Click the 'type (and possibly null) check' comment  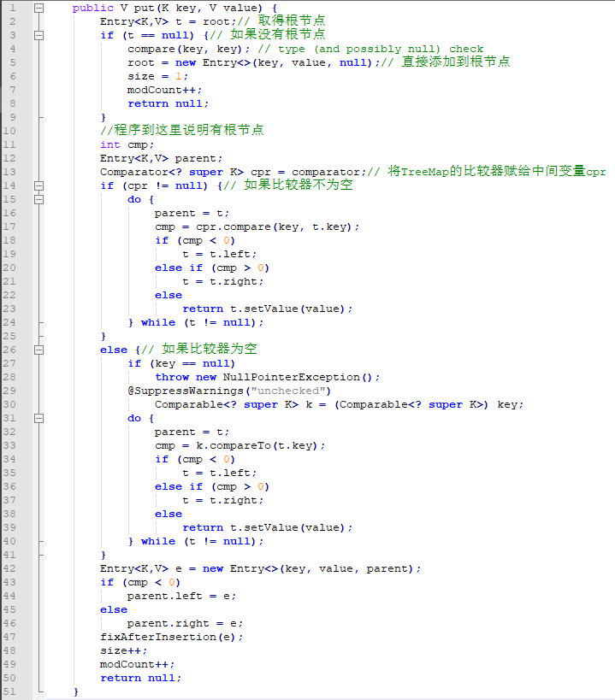pos(381,49)
